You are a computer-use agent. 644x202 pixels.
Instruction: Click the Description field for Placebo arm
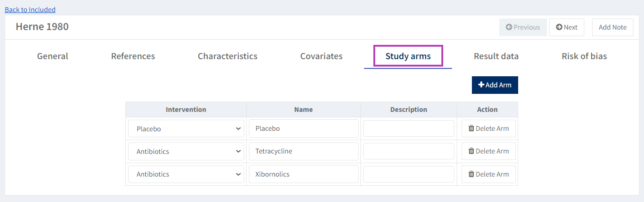tap(409, 129)
